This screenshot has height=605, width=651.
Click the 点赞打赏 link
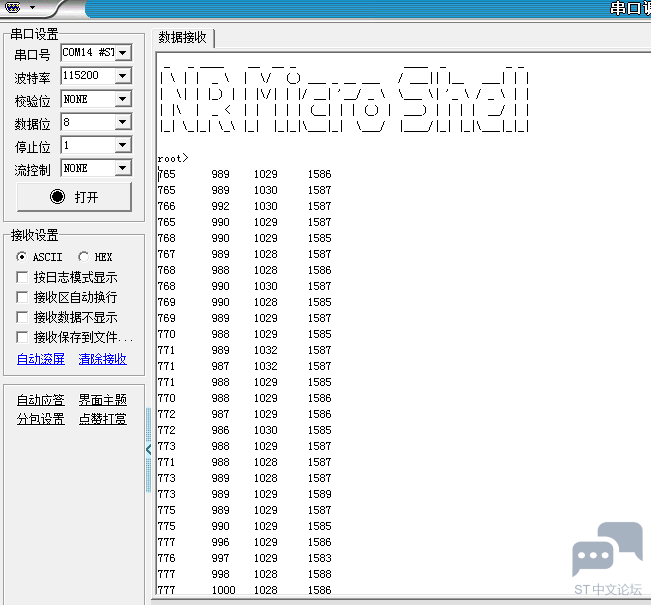coord(103,419)
